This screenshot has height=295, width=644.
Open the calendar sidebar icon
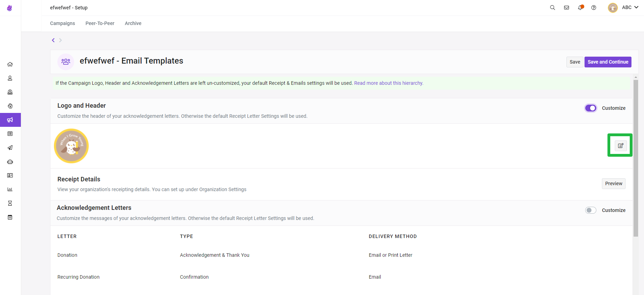[10, 217]
